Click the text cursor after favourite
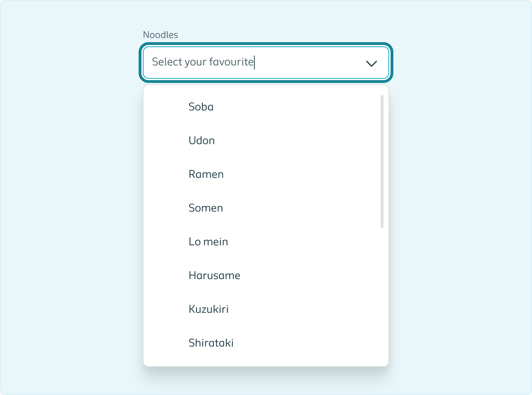 [254, 63]
